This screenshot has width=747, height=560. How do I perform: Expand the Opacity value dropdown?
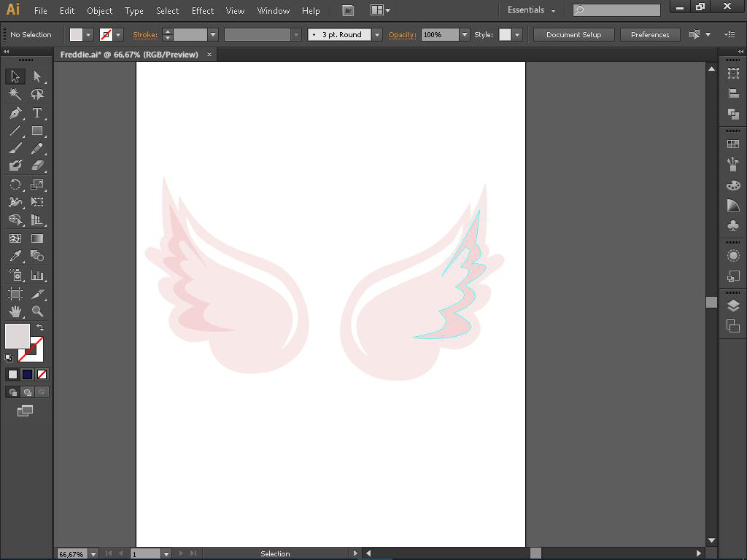[x=465, y=35]
